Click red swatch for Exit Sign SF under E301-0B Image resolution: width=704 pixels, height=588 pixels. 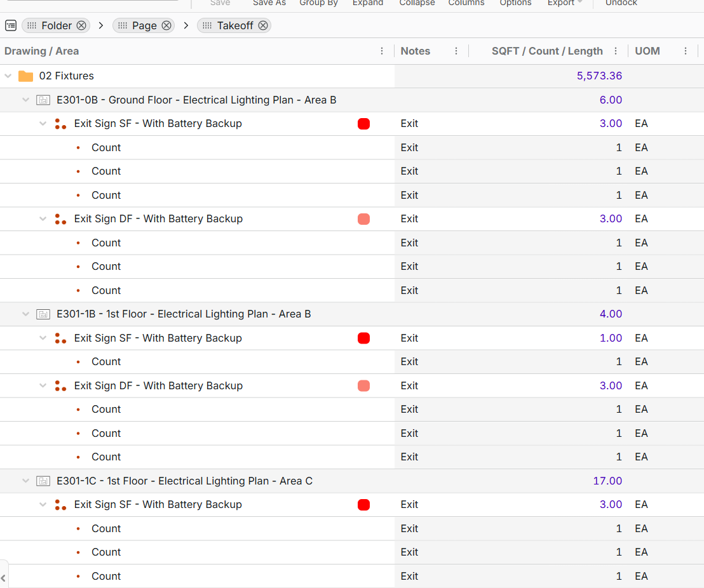tap(363, 124)
